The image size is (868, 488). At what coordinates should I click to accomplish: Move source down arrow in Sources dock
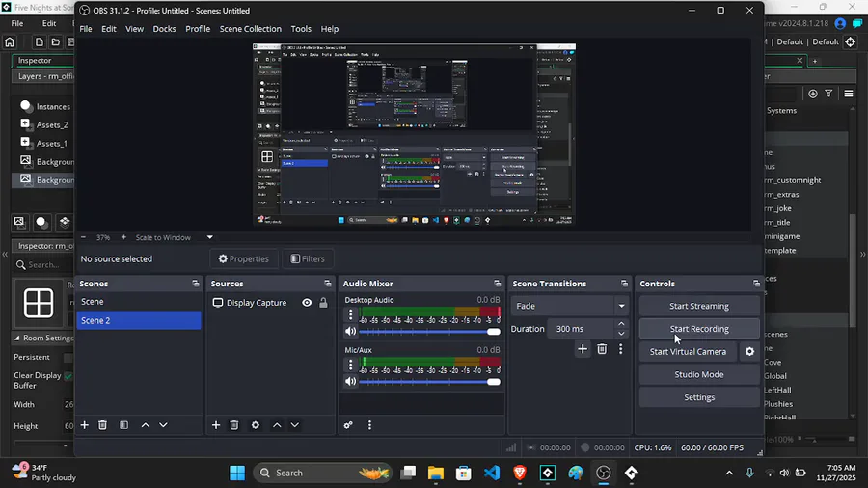coord(295,425)
